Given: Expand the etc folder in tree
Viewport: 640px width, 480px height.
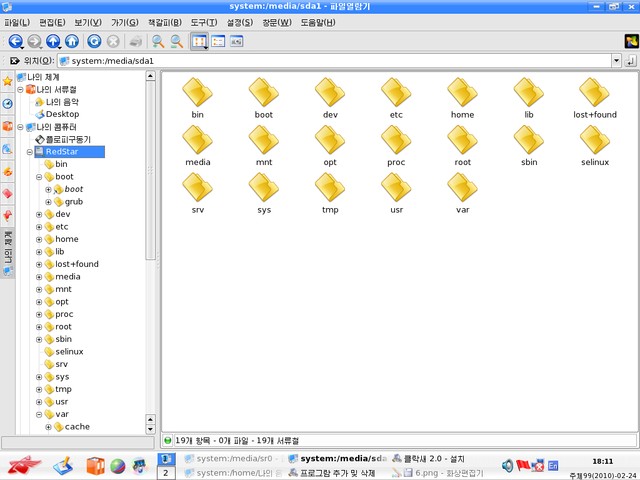Looking at the screenshot, I should (39, 227).
